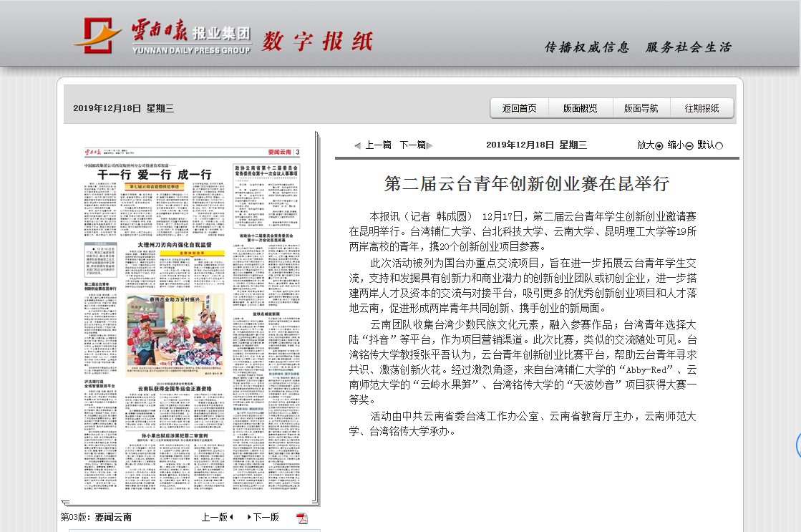Go to next article 下一篇 link

[412, 145]
